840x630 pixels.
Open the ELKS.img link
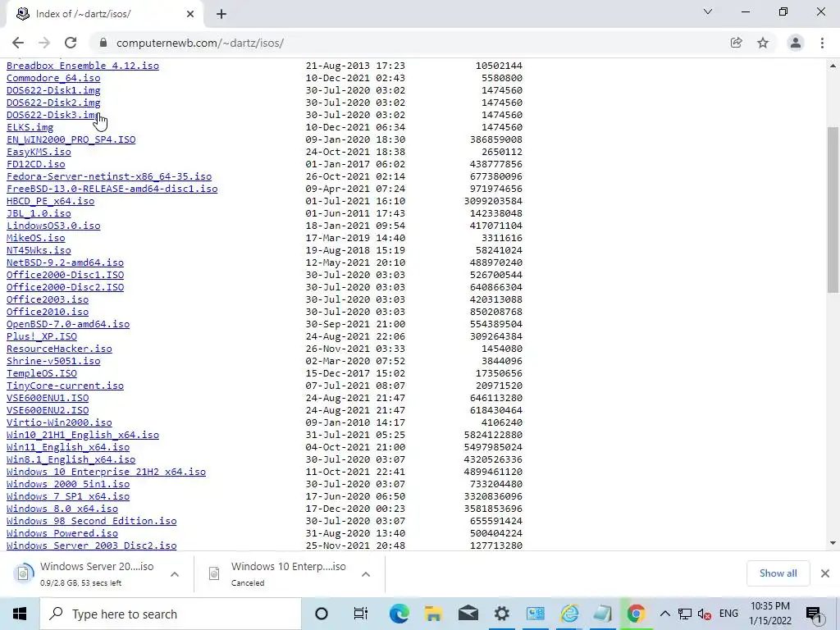[30, 127]
